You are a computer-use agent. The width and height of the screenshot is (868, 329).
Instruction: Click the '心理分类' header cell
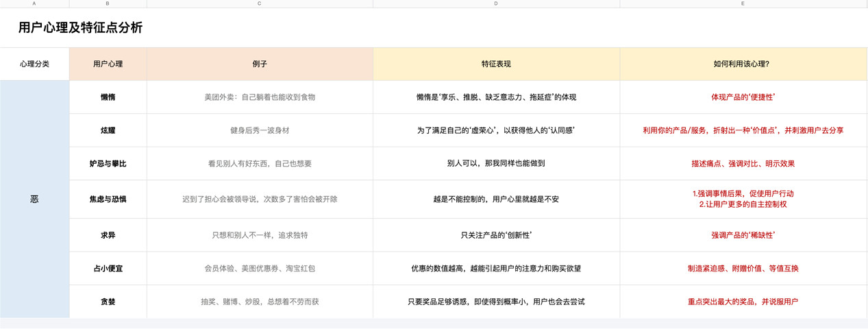[34, 64]
